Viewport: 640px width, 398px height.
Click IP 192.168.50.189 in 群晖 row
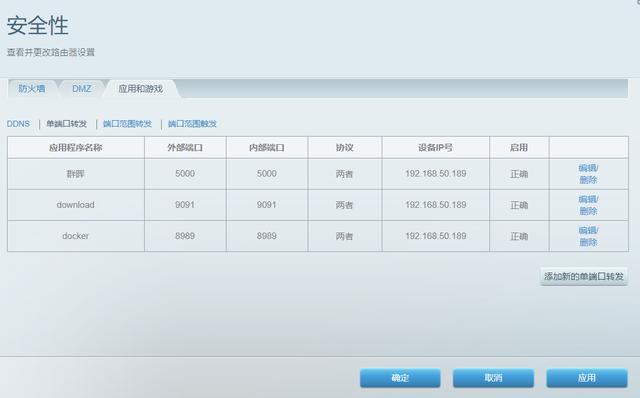tap(436, 174)
